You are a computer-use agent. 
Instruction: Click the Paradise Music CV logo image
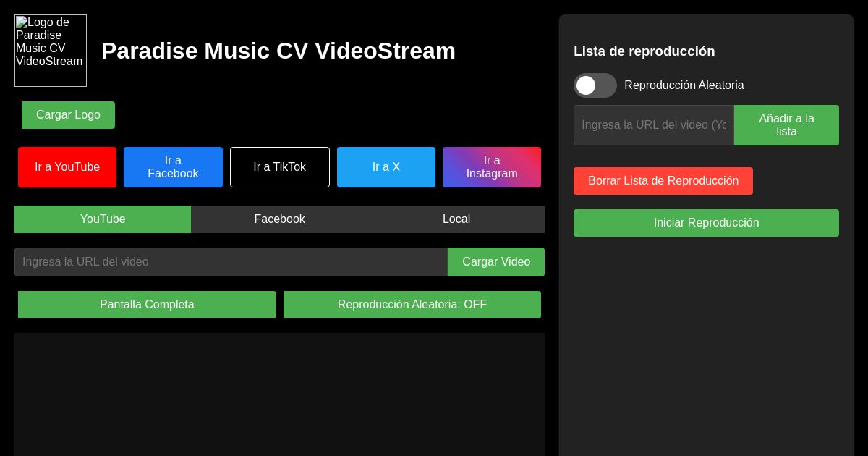(x=50, y=51)
